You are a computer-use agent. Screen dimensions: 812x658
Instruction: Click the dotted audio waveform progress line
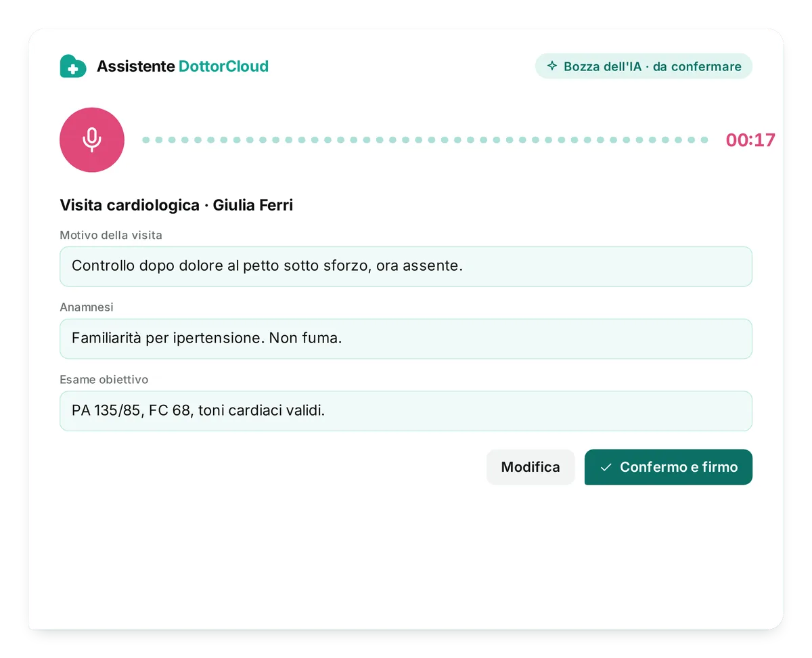425,140
